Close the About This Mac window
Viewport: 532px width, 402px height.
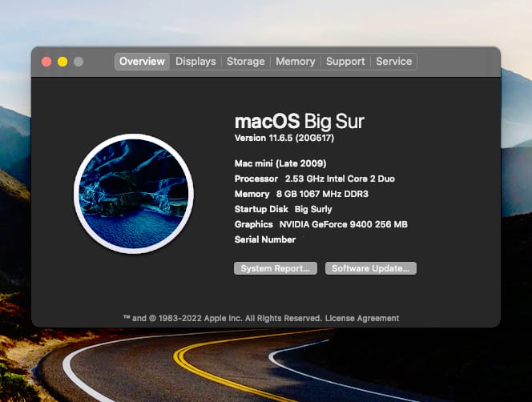[x=46, y=62]
